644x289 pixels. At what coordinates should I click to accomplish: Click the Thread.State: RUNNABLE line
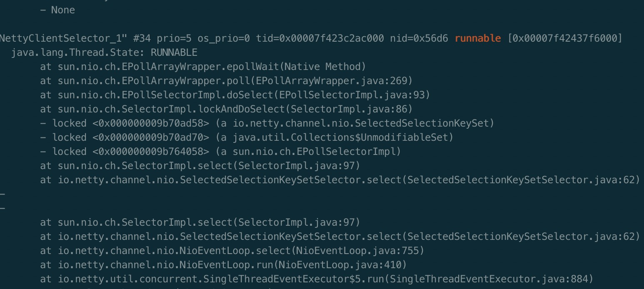click(x=104, y=52)
